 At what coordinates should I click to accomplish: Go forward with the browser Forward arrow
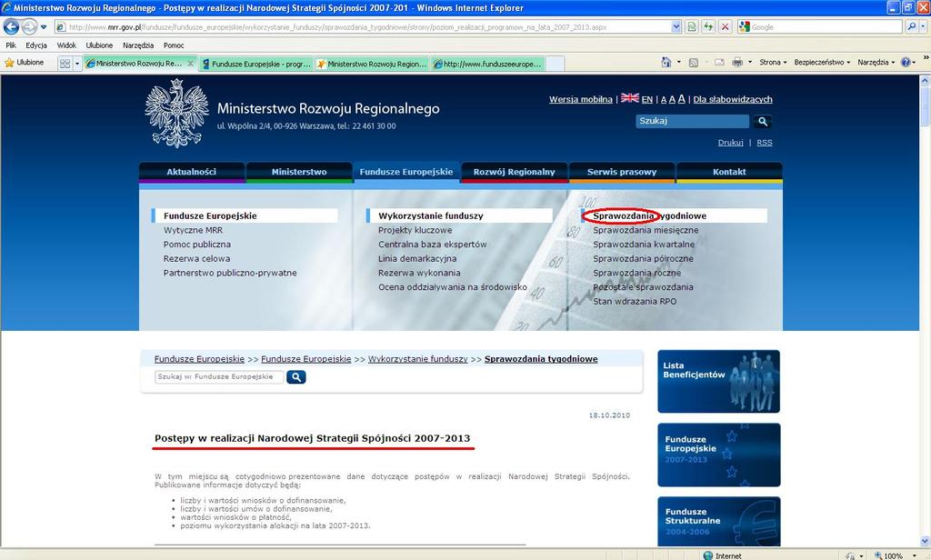click(29, 26)
